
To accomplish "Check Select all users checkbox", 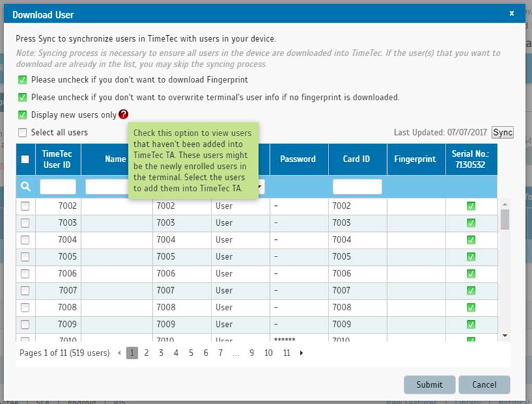I will tap(23, 132).
